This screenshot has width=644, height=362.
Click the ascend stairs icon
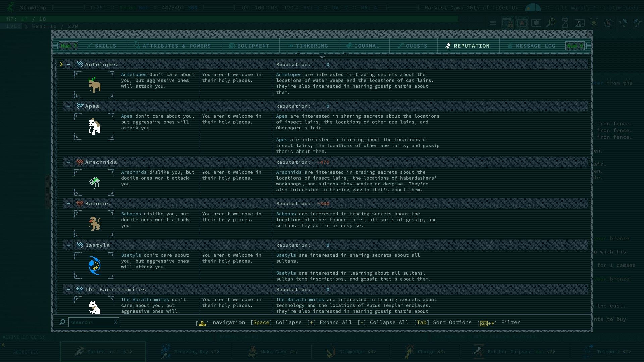[x=637, y=23]
